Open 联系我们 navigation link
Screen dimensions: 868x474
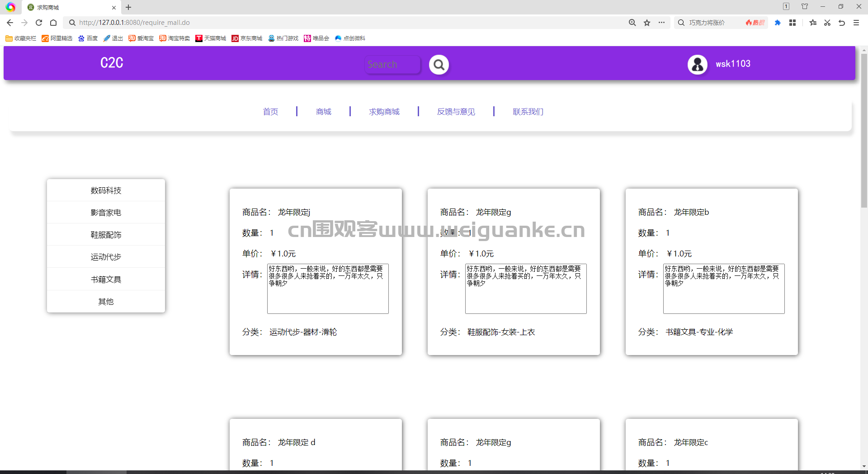pyautogui.click(x=528, y=112)
